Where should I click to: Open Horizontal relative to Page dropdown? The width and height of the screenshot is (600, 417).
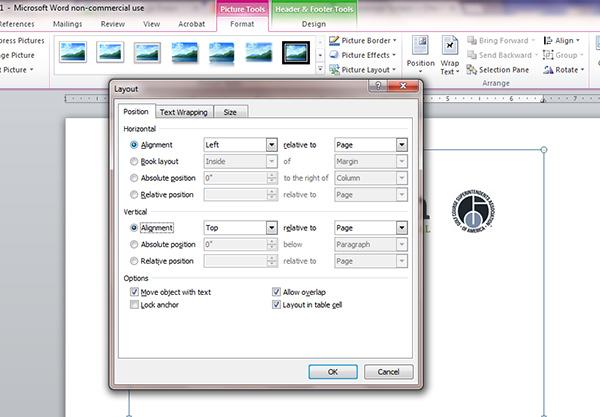coord(401,144)
